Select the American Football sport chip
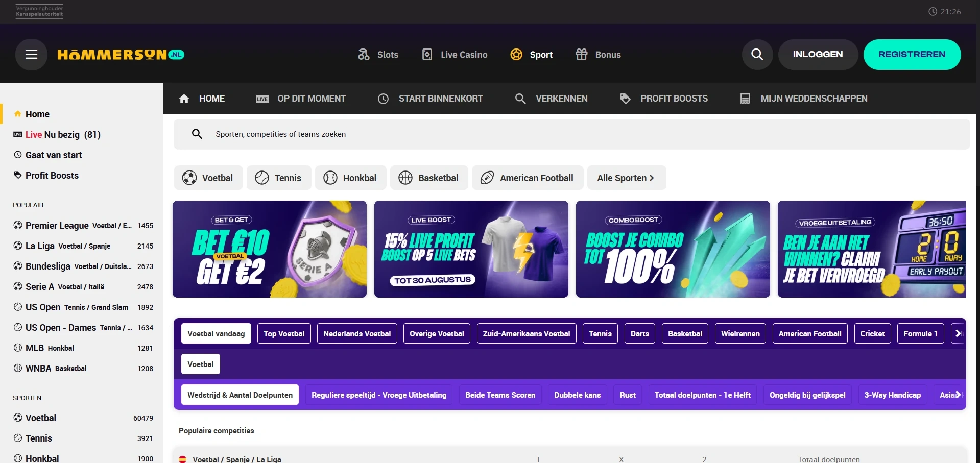Viewport: 980px width, 463px height. [x=528, y=178]
